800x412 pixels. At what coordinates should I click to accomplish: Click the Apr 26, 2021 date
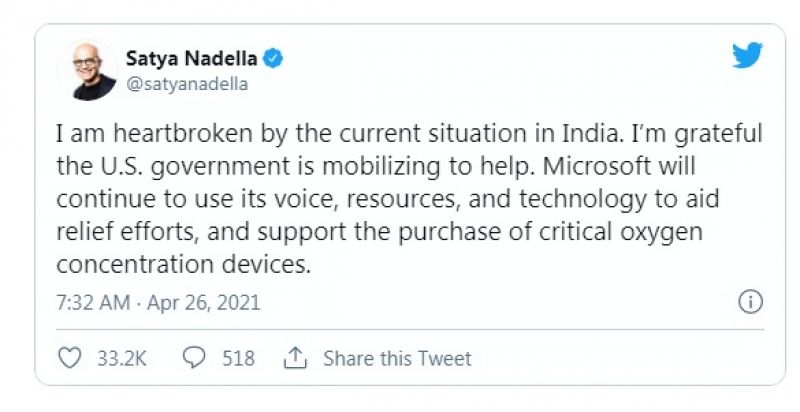[x=204, y=302]
